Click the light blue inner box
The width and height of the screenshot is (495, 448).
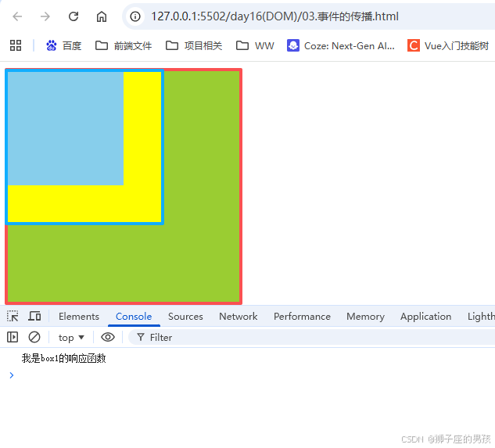pyautogui.click(x=66, y=128)
